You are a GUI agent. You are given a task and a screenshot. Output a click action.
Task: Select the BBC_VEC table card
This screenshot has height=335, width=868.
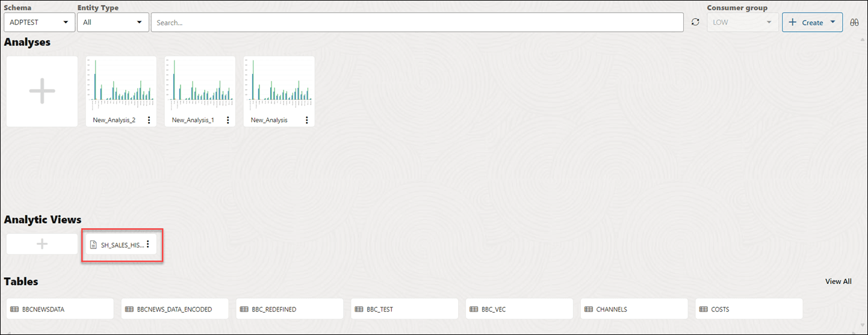519,309
